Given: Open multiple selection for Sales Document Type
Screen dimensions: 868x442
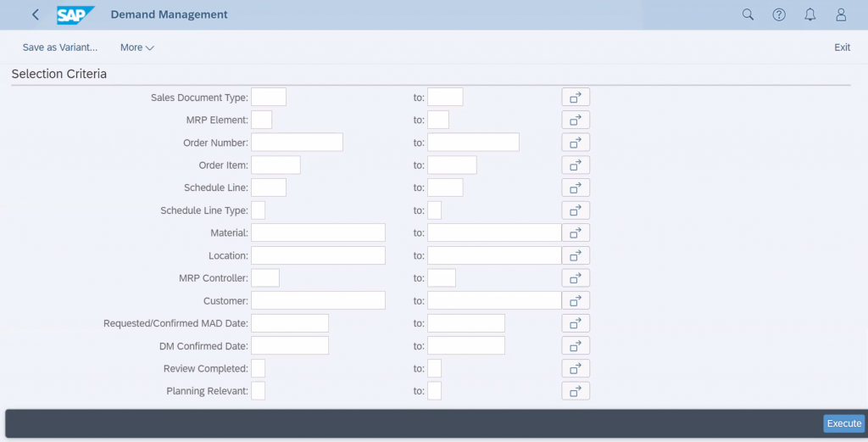Looking at the screenshot, I should 576,97.
